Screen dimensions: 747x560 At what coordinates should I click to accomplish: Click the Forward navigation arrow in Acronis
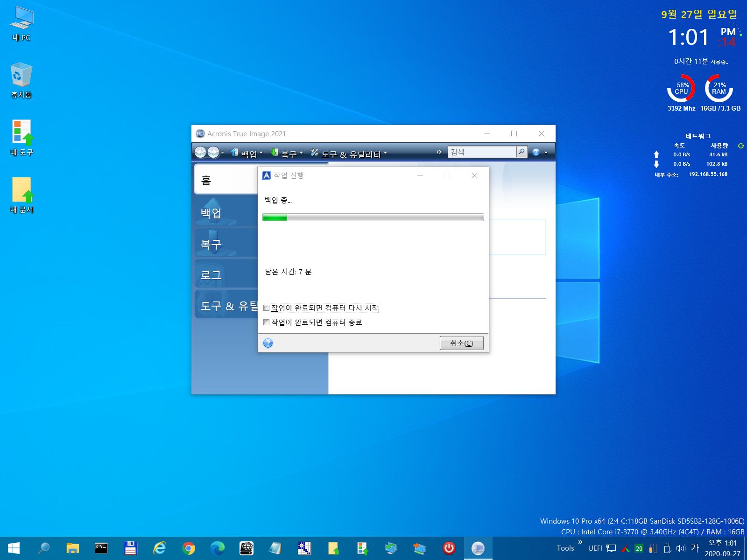213,152
